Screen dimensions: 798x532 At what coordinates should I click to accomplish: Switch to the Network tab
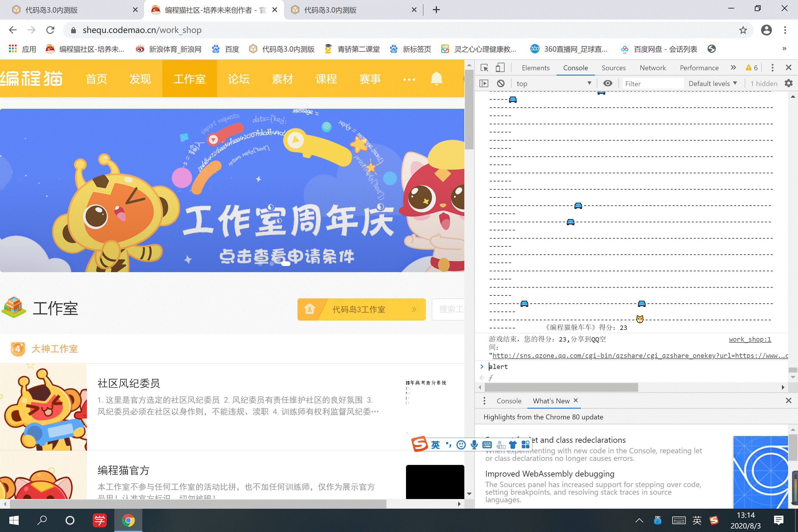(652, 68)
